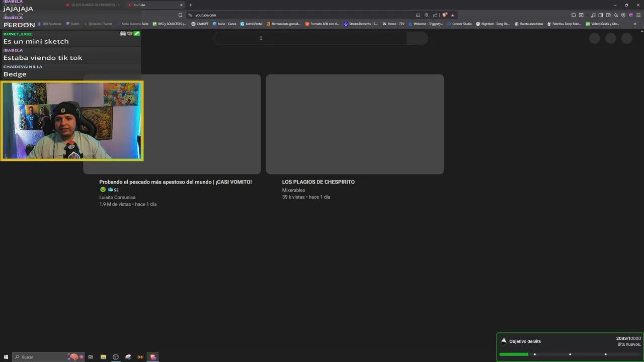The image size is (644, 362).
Task: Close the YouTube tab
Action: pyautogui.click(x=181, y=5)
